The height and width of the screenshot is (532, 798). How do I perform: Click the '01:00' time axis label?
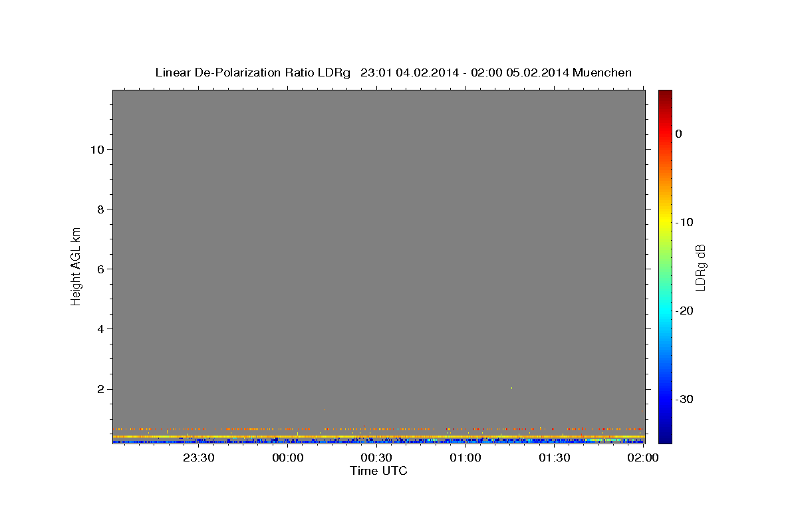coord(465,458)
